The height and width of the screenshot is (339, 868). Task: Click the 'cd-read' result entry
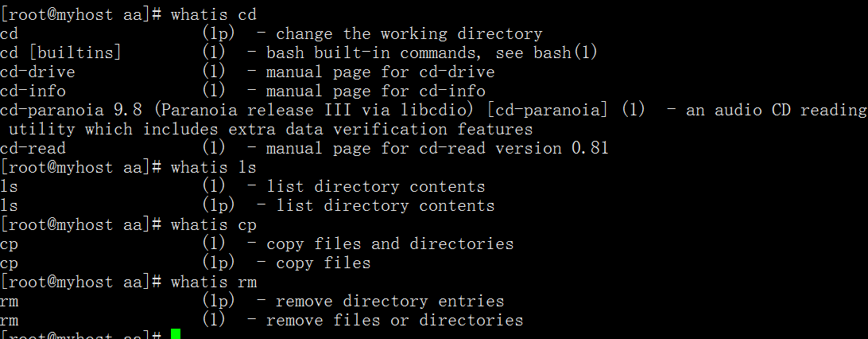point(33,148)
